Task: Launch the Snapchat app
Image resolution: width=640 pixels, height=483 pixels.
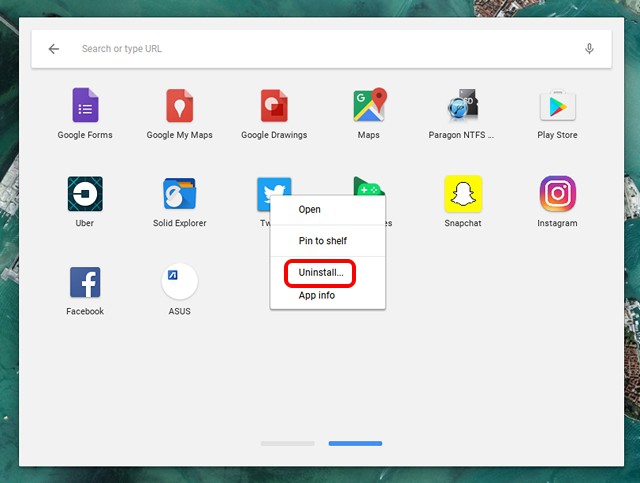Action: tap(463, 194)
